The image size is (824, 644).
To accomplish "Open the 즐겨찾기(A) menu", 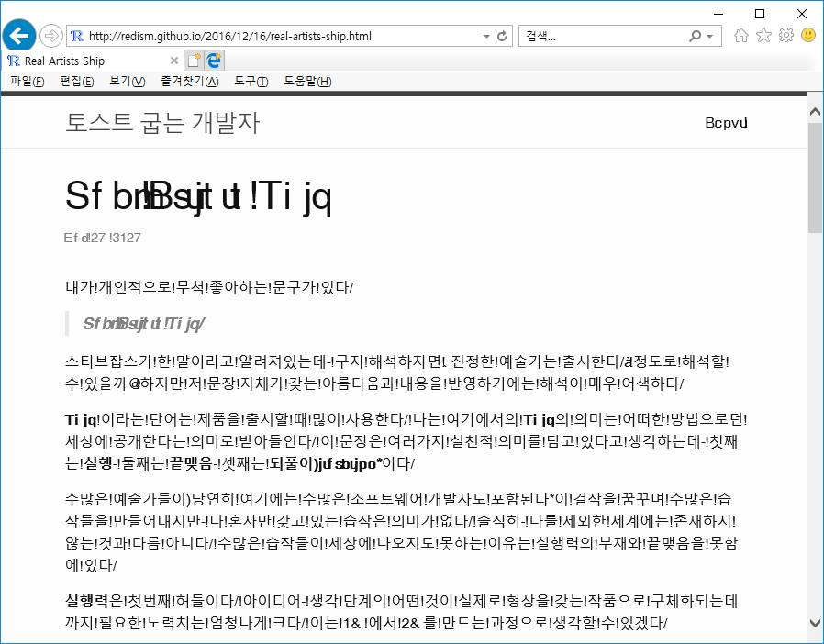I will tap(189, 82).
